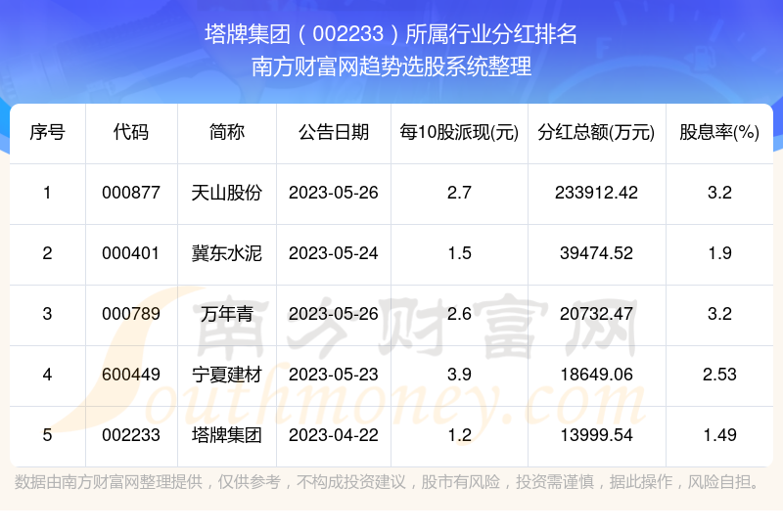Click the subtitle 南方财富网趋势选股系统整理

391,66
